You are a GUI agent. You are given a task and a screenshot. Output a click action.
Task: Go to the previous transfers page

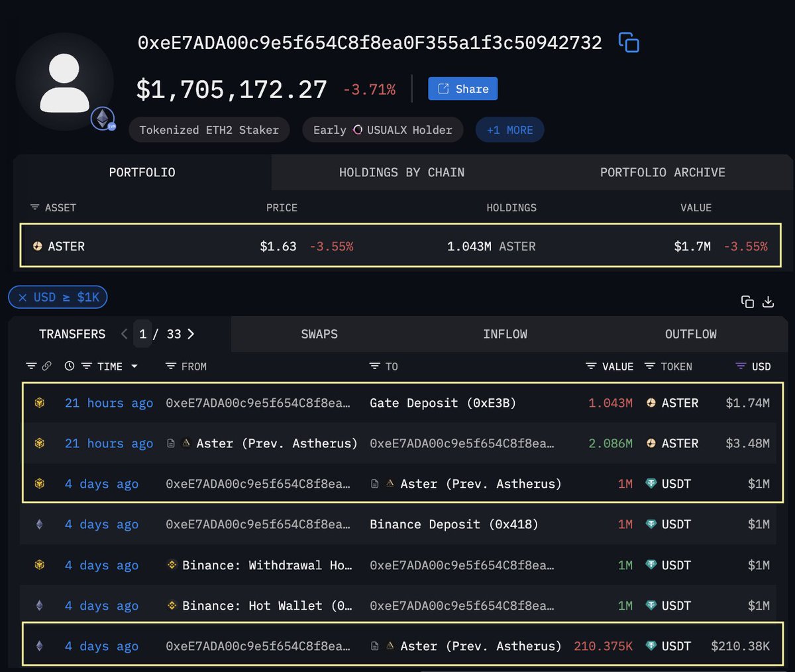(x=124, y=334)
